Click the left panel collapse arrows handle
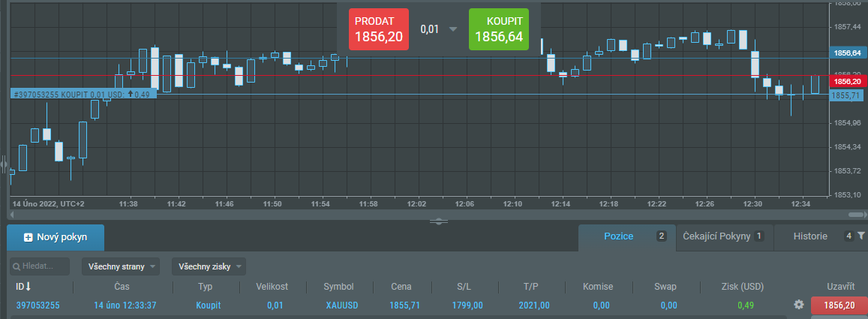The height and width of the screenshot is (319, 868). pos(4,163)
